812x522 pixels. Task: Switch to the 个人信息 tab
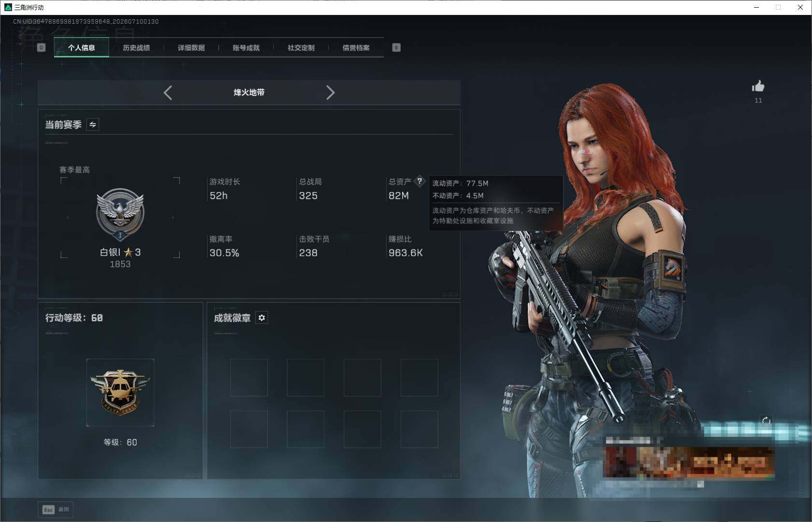click(x=82, y=47)
